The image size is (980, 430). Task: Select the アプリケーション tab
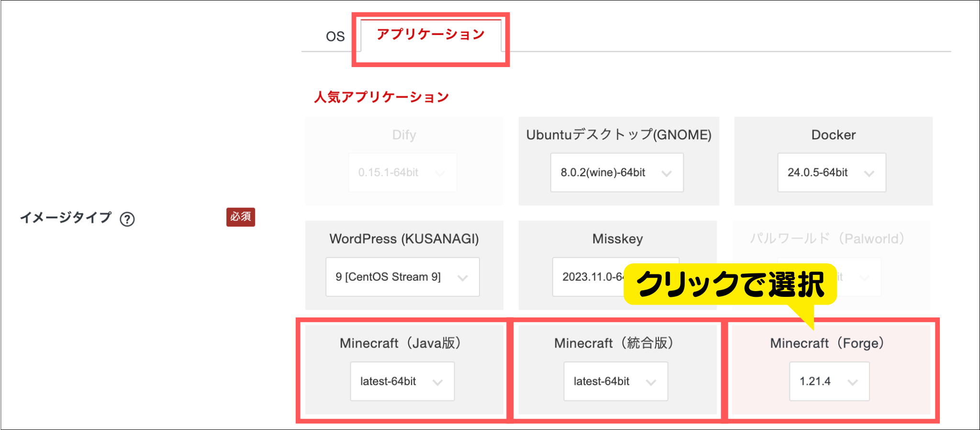[x=431, y=34]
